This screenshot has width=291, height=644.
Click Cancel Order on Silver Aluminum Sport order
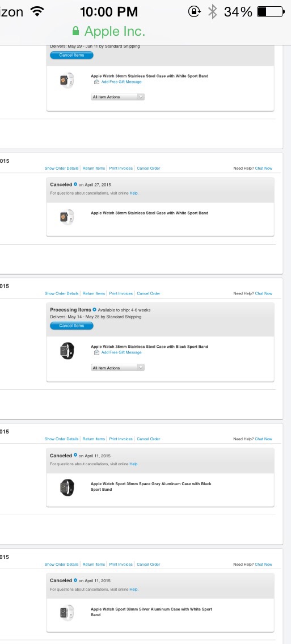[x=149, y=565]
